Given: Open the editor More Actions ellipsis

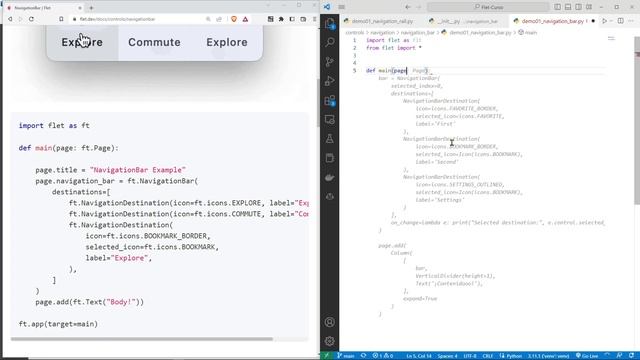Looking at the screenshot, I should (631, 21).
